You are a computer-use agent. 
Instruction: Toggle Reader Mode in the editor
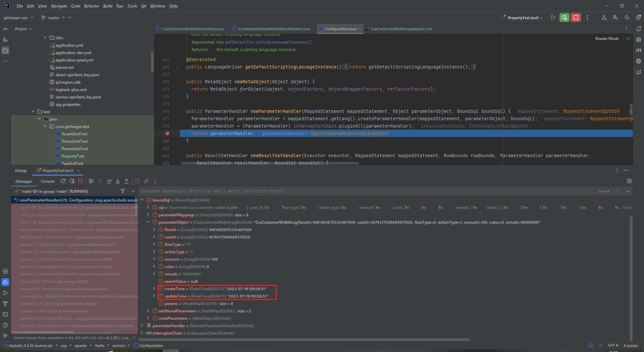pos(607,39)
